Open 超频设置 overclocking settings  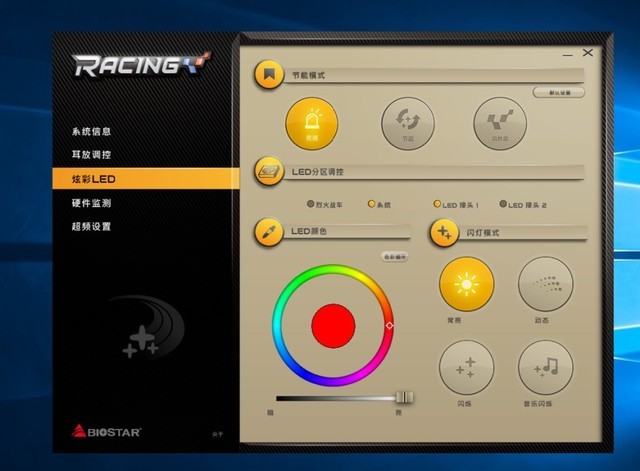coord(91,227)
